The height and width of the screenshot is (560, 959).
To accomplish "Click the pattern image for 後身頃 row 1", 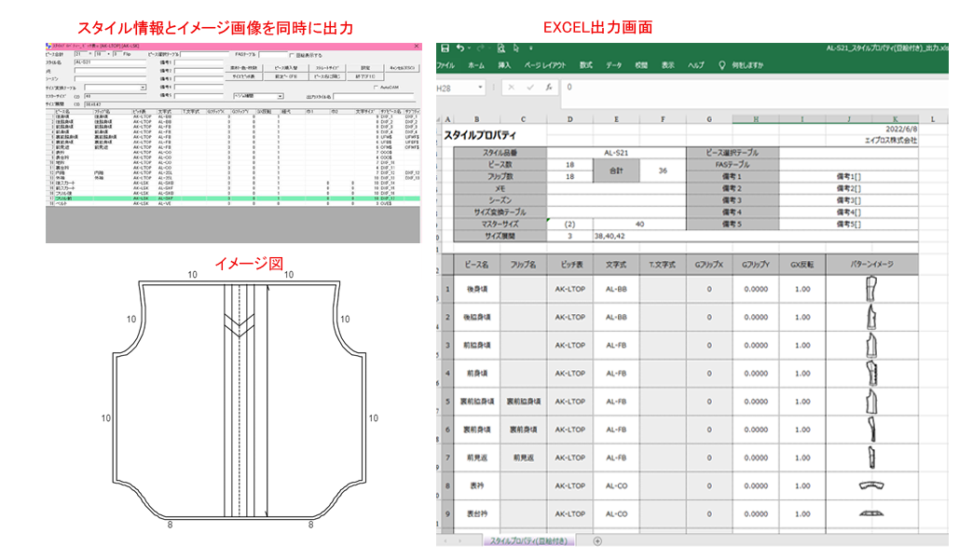I will 870,289.
